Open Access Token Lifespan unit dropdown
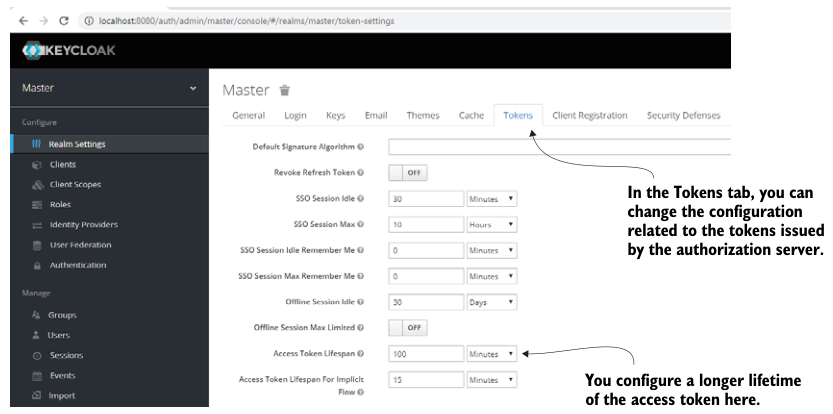833x414 pixels. click(x=491, y=354)
